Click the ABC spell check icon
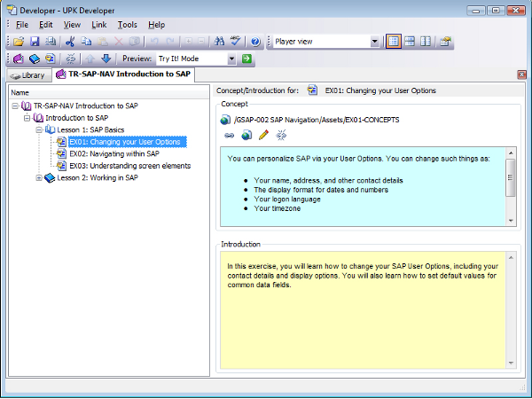532x399 pixels. (x=236, y=42)
